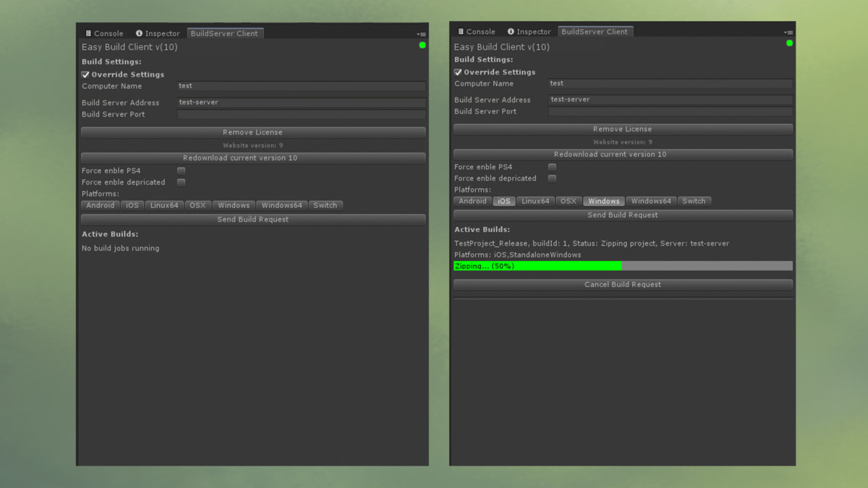The image size is (868, 488).
Task: Click the Inspector info icon in the right panel
Action: tap(511, 32)
